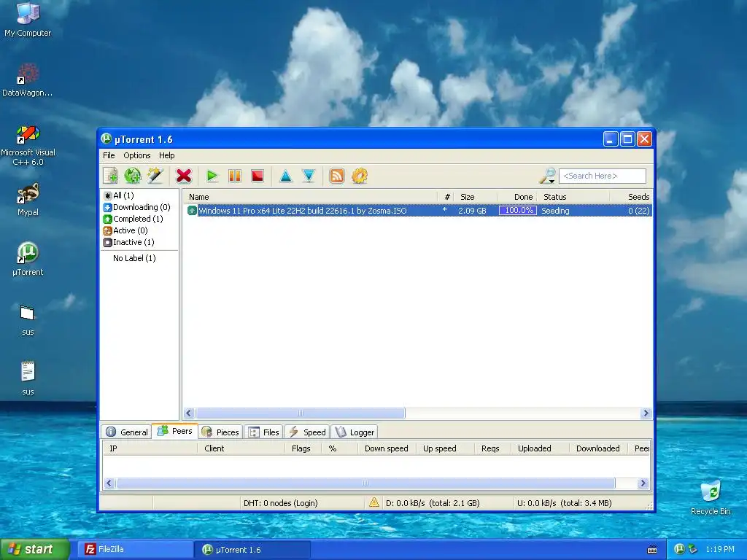Select the Mypal desktop shortcut
747x560 pixels.
tap(28, 200)
